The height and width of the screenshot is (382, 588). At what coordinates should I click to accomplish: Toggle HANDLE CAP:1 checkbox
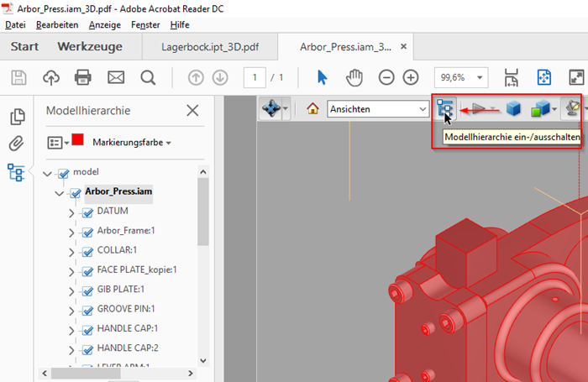pyautogui.click(x=87, y=330)
